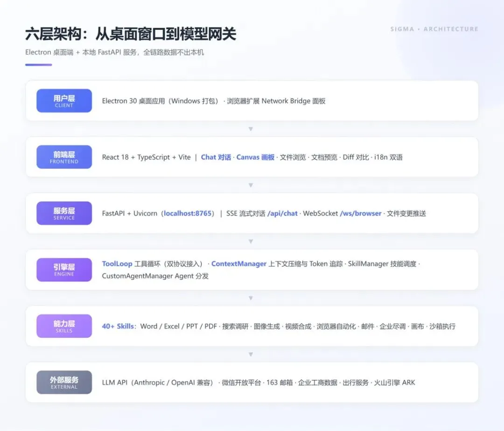Click the text 微信开放平台
The width and height of the screenshot is (504, 431).
click(x=241, y=382)
